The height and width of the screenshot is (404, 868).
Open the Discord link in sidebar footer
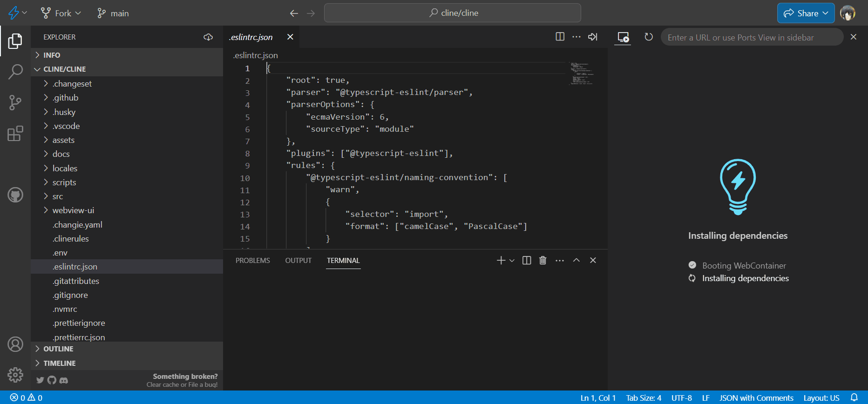coord(64,380)
